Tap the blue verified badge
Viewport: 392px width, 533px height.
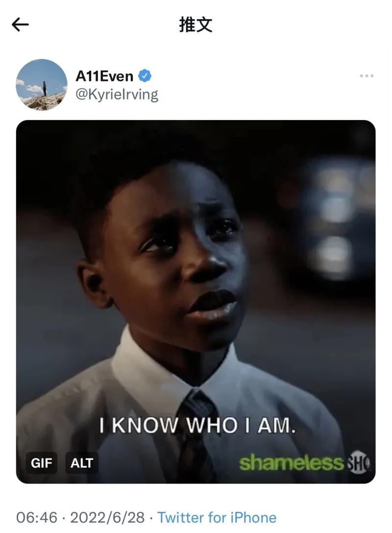click(145, 76)
